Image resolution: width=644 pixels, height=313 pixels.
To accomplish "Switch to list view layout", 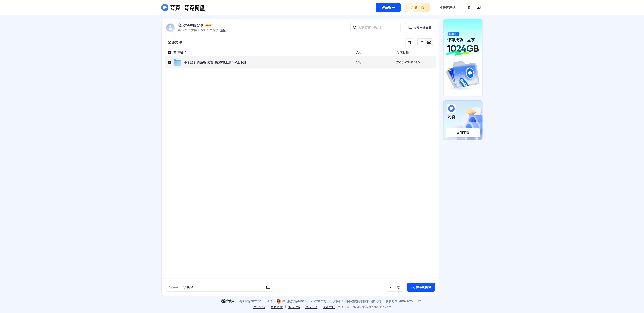I will click(x=421, y=42).
